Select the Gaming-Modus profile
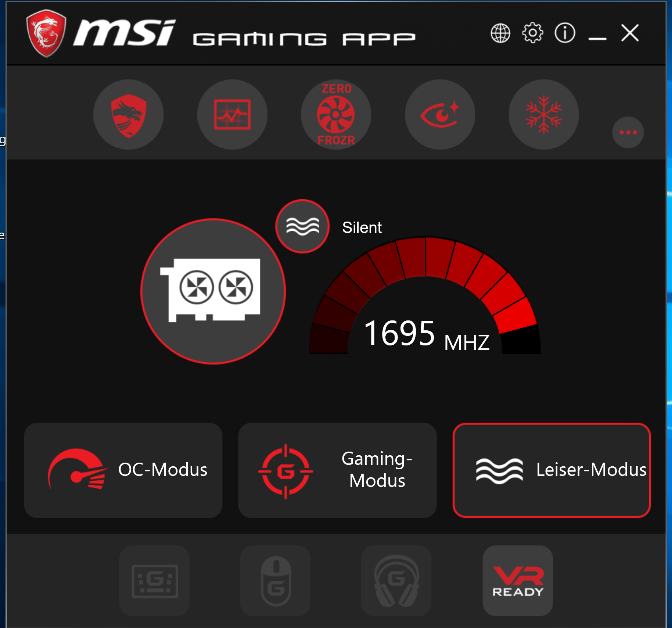Screen dimensions: 672x628 pyautogui.click(x=337, y=470)
